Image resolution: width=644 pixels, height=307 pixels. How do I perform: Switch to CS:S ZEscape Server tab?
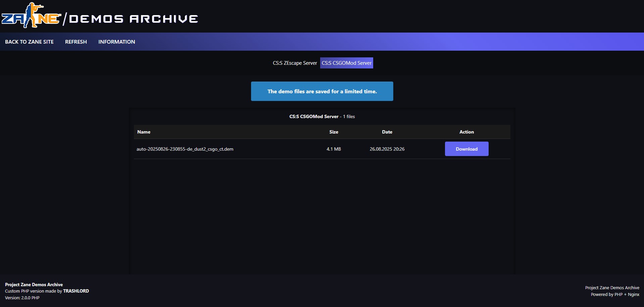point(295,63)
